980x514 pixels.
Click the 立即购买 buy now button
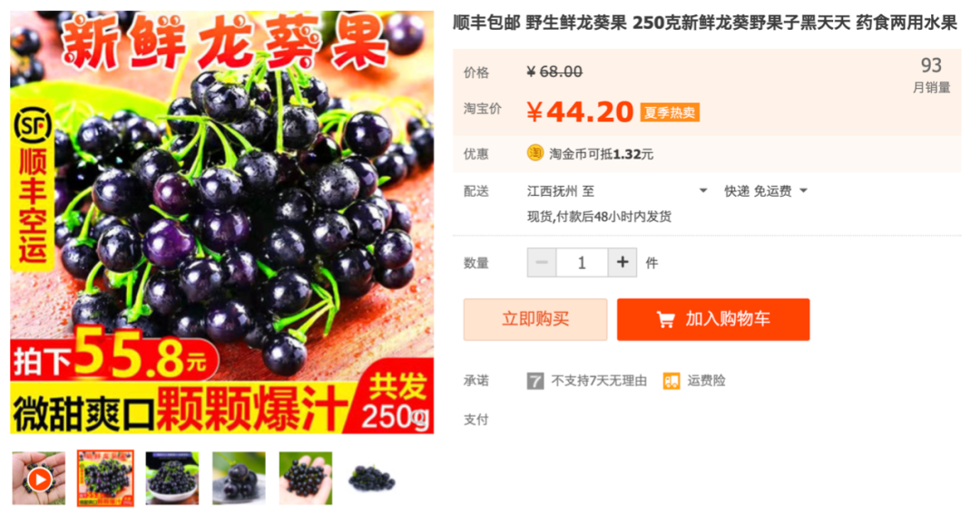click(x=535, y=320)
